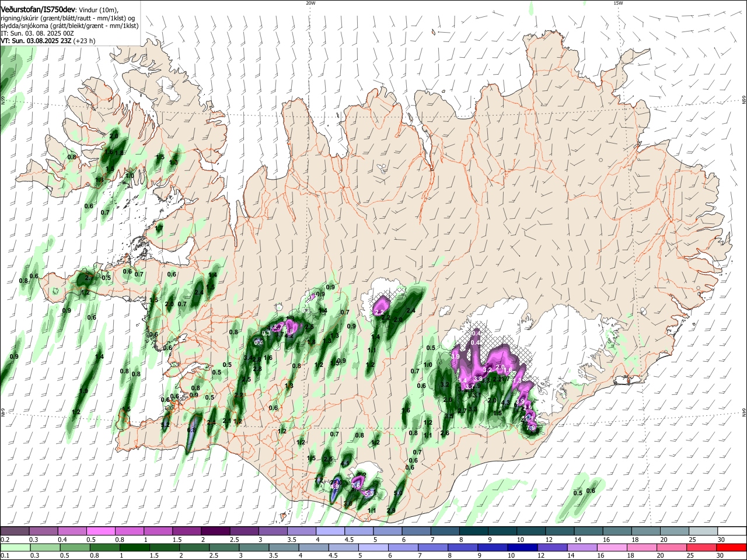The image size is (747, 560).
Task: Click the bright red 30 swatch in bottom legend row
Action: pyautogui.click(x=731, y=548)
